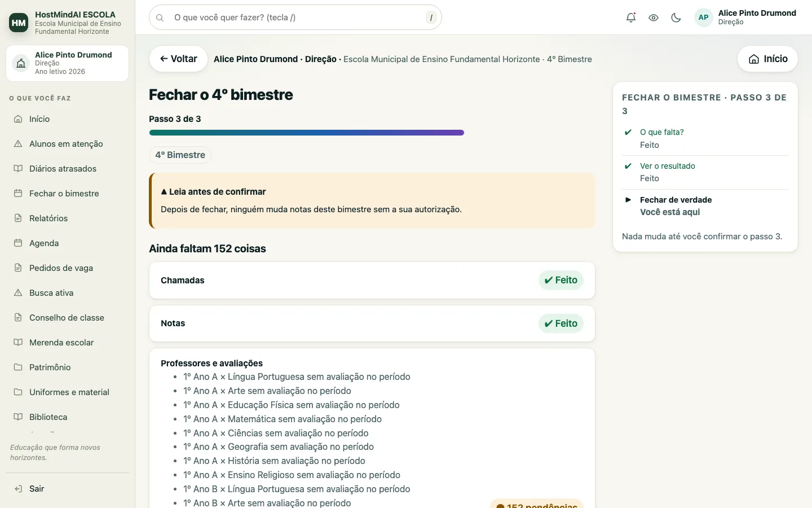The height and width of the screenshot is (508, 812).
Task: Open the Alice Pinto Drumond profile card in sidebar
Action: click(x=68, y=63)
